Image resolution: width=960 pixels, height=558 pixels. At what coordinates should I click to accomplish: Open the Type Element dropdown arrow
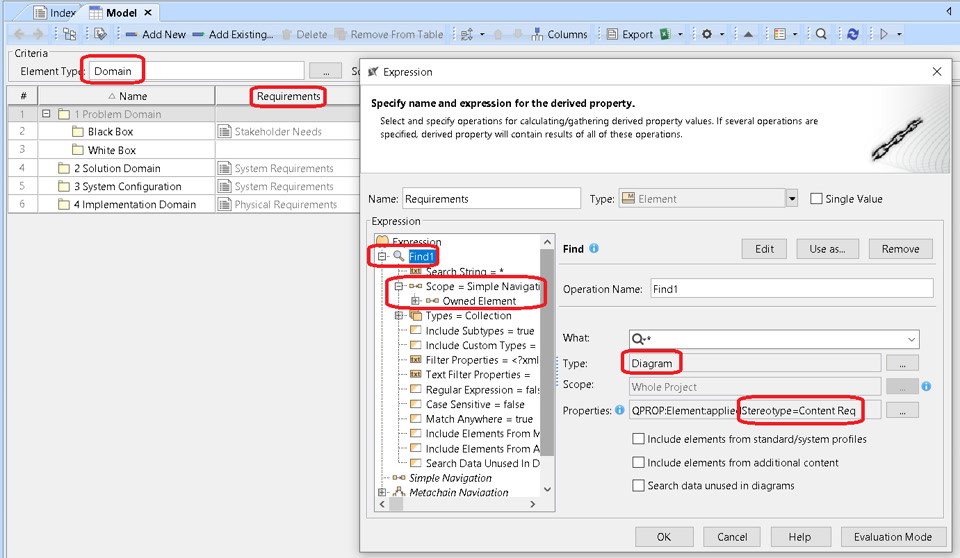pos(792,199)
